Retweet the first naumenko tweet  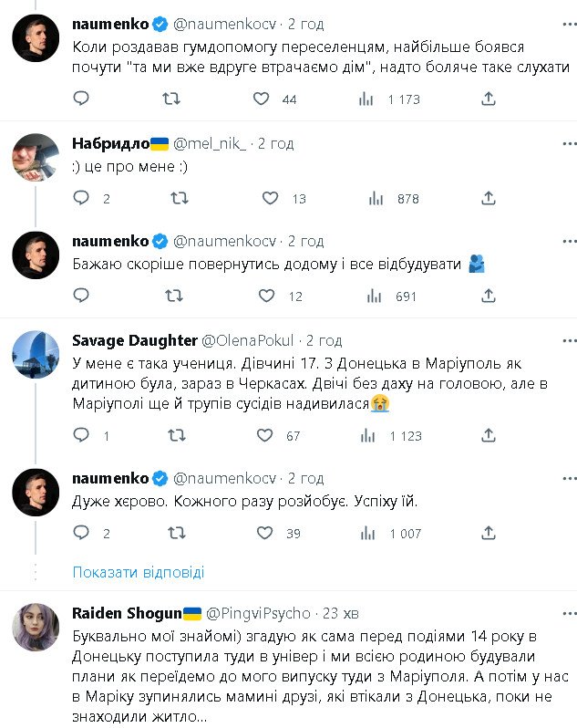tap(170, 99)
